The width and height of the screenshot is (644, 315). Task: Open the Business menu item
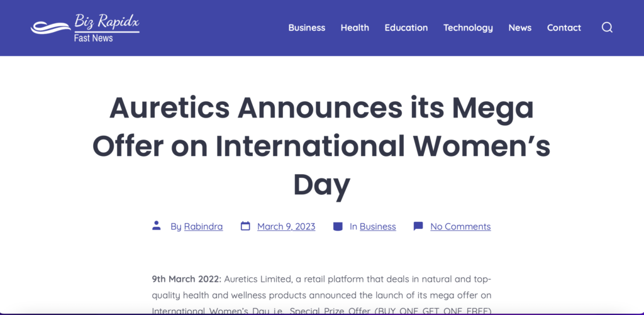(x=307, y=28)
